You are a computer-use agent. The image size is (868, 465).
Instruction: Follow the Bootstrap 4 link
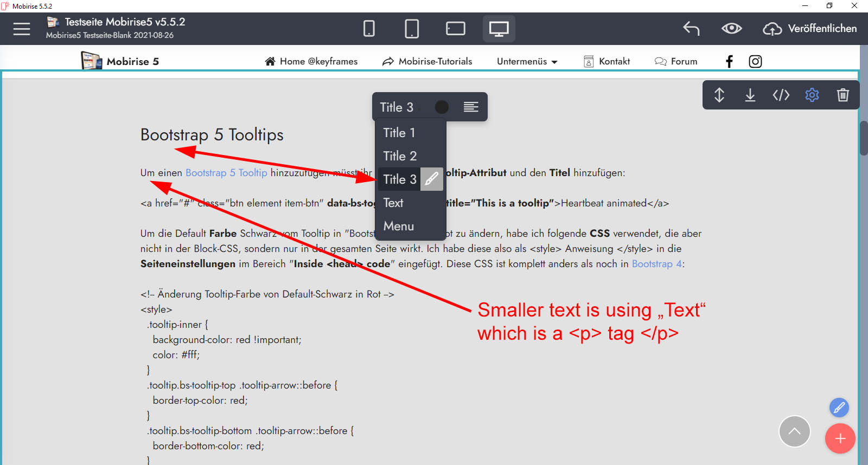(x=656, y=264)
